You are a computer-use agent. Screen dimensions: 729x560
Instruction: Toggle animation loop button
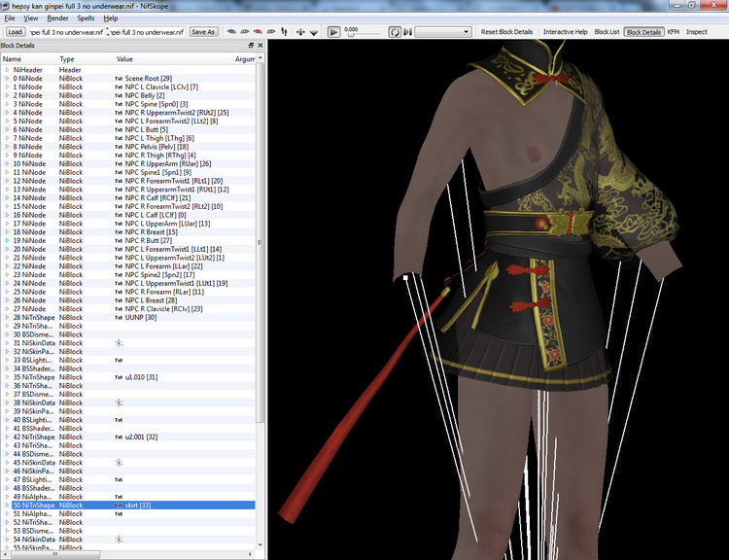point(395,32)
